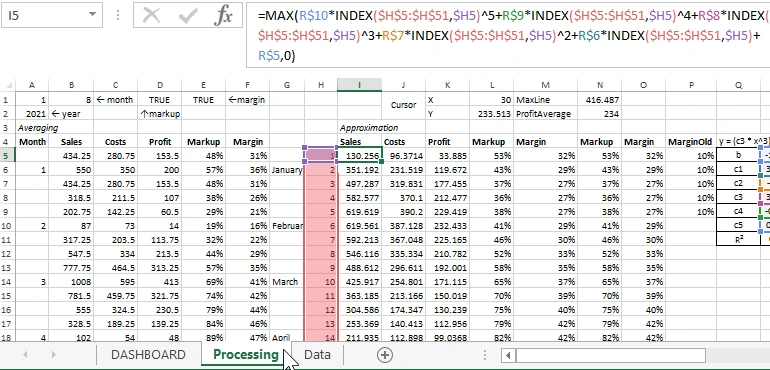Click the Profit value 413 cell
770x370 pixels.
click(160, 282)
